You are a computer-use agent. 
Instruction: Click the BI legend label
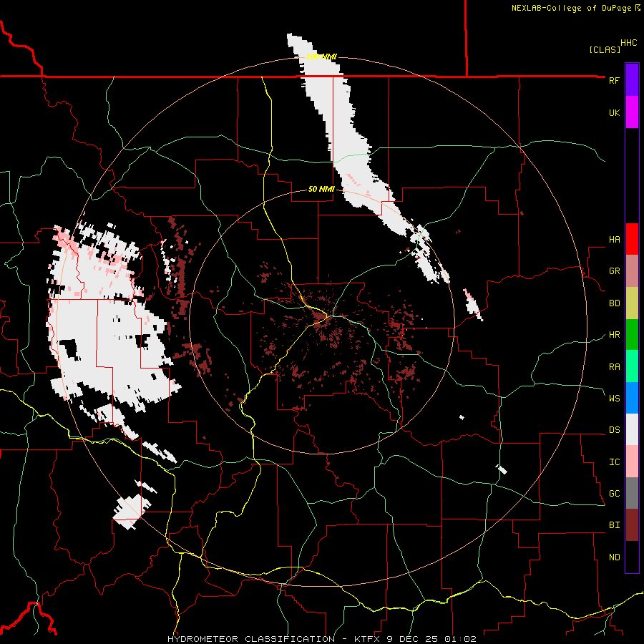point(614,525)
